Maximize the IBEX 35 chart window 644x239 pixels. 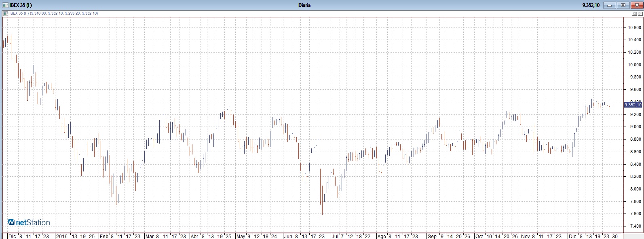[x=623, y=5]
